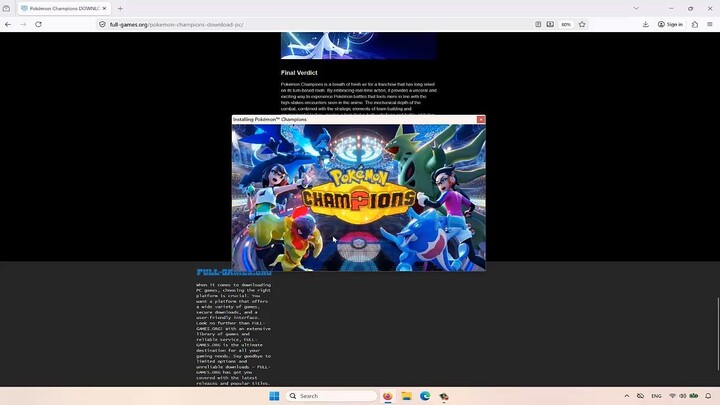This screenshot has width=720, height=405.
Task: Click the taskbar Search box
Action: [x=331, y=396]
